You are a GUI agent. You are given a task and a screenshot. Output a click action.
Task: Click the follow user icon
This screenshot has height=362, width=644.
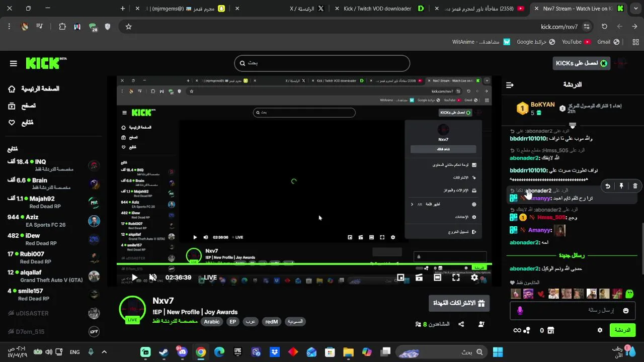481,324
